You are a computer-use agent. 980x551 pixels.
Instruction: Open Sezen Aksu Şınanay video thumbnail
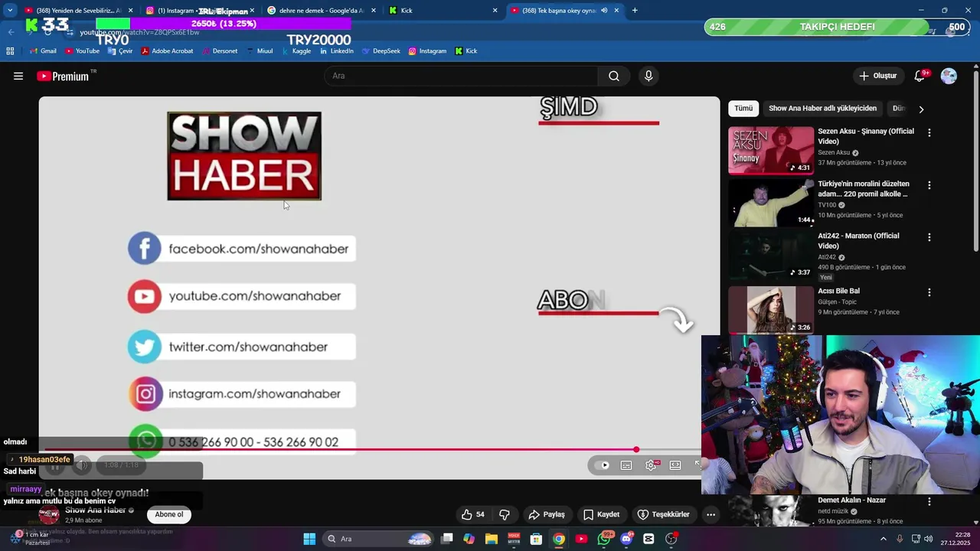[x=771, y=151]
